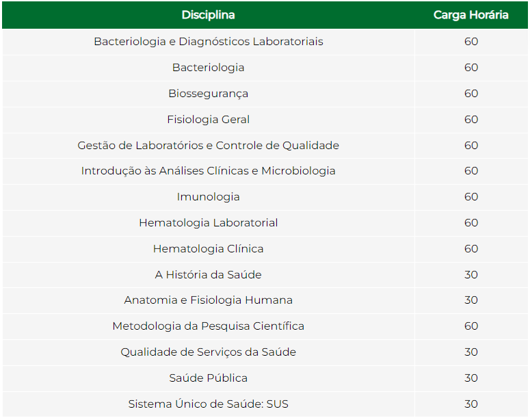The image size is (530, 420).
Task: Select the Saúde Pública discipline name
Action: pos(208,378)
